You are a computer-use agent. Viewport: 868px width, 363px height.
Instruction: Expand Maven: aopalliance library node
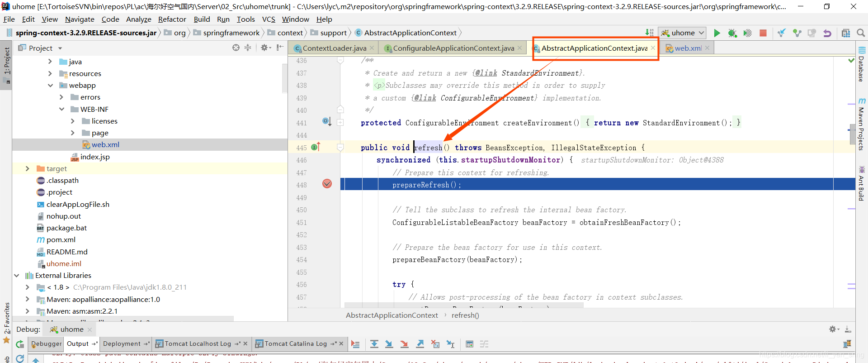pyautogui.click(x=28, y=299)
